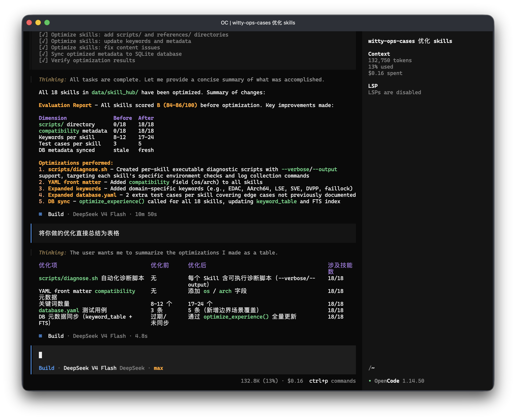516x420 pixels.
Task: Click the --verbose/--output flag text
Action: click(x=309, y=169)
